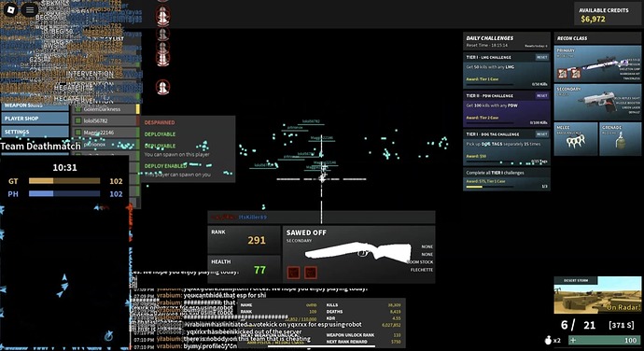Click the ammo counter 6 / 21
The width and height of the screenshot is (644, 351).
(579, 325)
